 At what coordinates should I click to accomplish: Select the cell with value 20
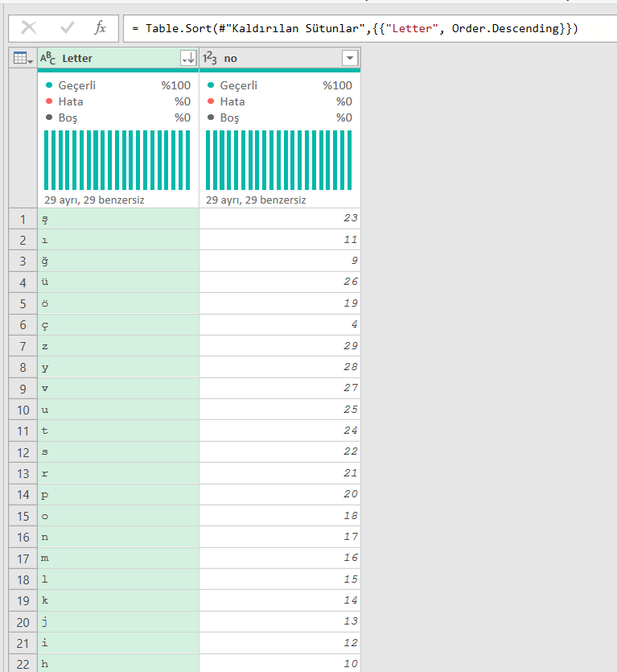(280, 495)
